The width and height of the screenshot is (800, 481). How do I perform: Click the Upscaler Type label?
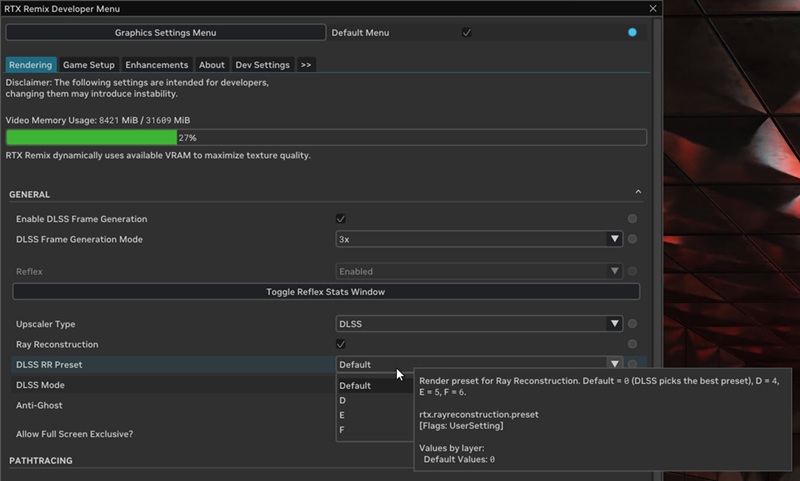point(45,324)
